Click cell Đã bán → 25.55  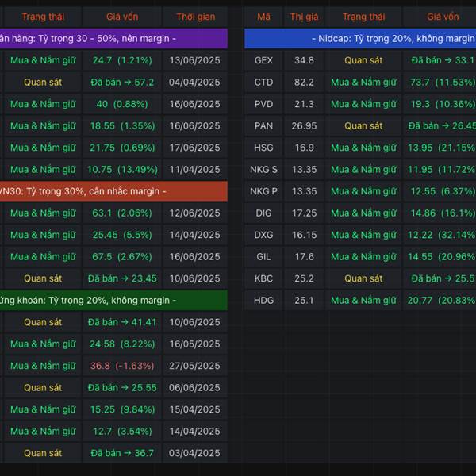click(x=122, y=388)
